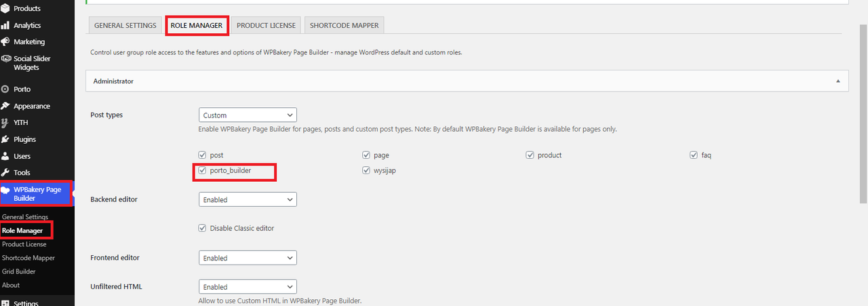Toggle the post checkbox
Screen dimensions: 868x306
[x=203, y=155]
